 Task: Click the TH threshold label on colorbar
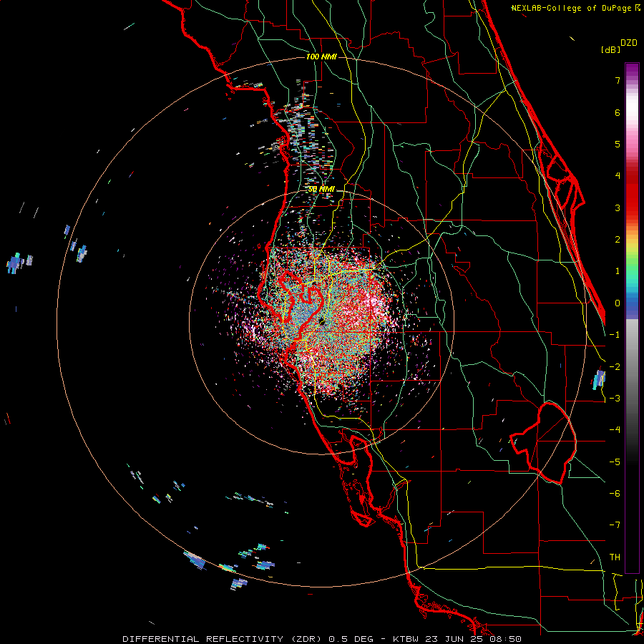click(615, 557)
